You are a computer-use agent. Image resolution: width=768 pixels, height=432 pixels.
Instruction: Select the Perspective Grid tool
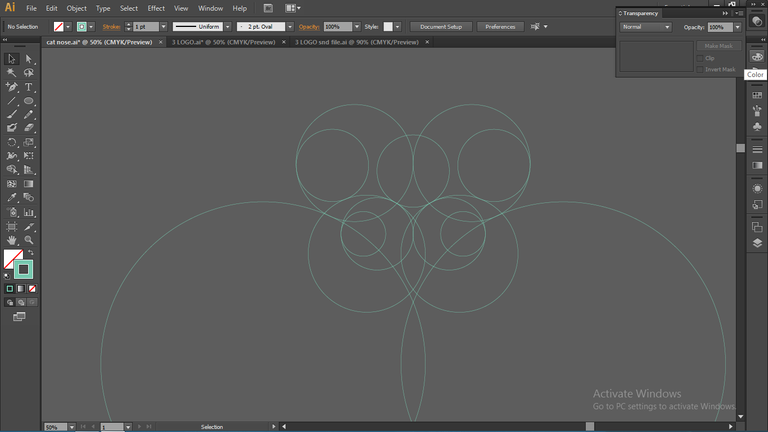tap(28, 169)
